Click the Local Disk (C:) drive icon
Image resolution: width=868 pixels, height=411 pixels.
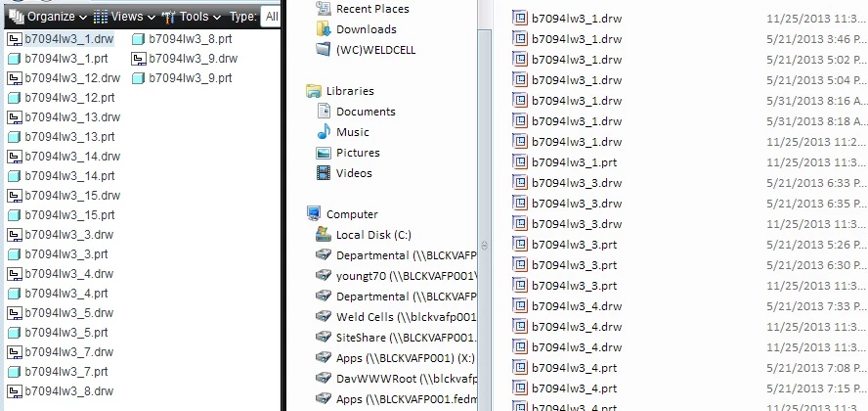coord(324,235)
